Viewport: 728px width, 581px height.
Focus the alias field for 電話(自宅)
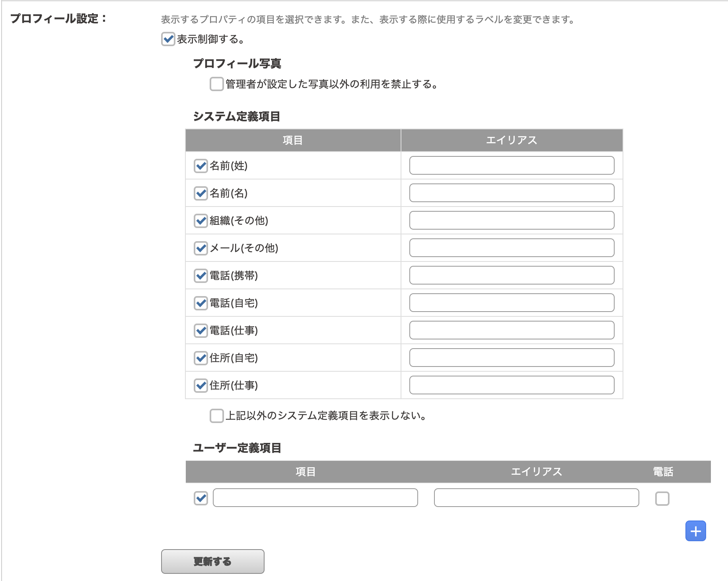pos(512,303)
